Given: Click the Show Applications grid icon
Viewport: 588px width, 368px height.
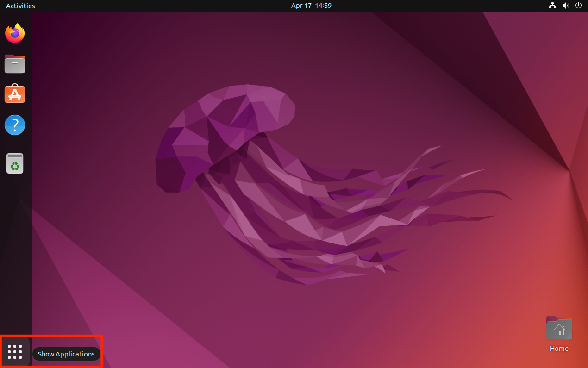Looking at the screenshot, I should [14, 352].
